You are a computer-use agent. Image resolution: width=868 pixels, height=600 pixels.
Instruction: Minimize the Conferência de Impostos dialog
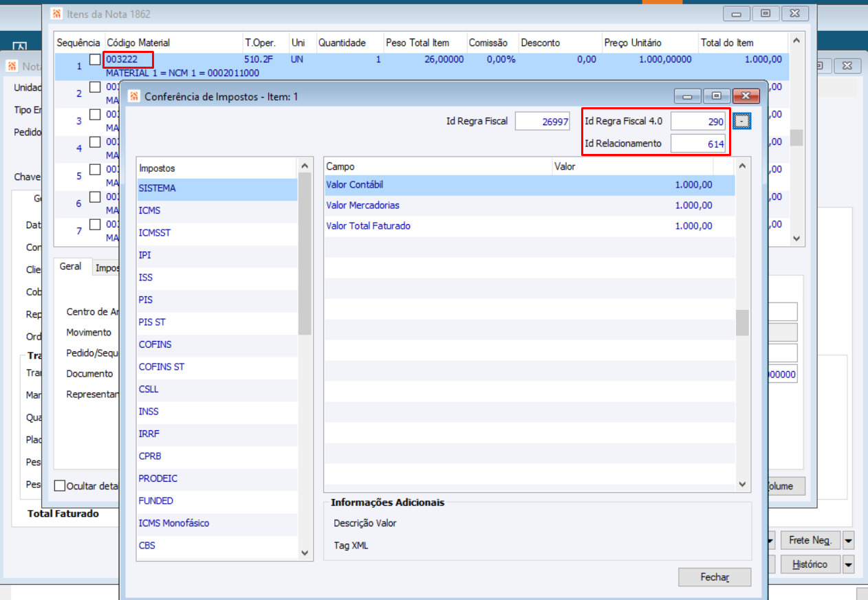[686, 96]
